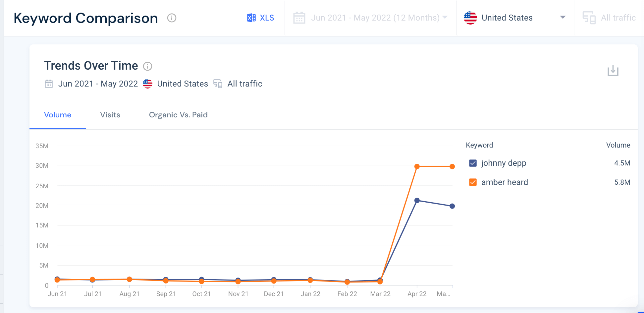644x313 pixels.
Task: Click the Trends Over Time info icon
Action: click(148, 66)
